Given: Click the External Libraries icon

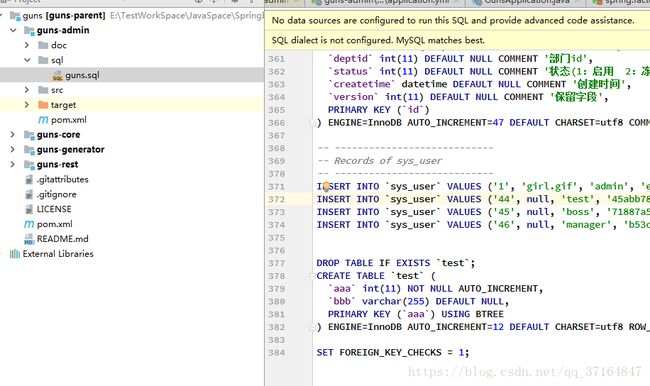Looking at the screenshot, I should [15, 254].
